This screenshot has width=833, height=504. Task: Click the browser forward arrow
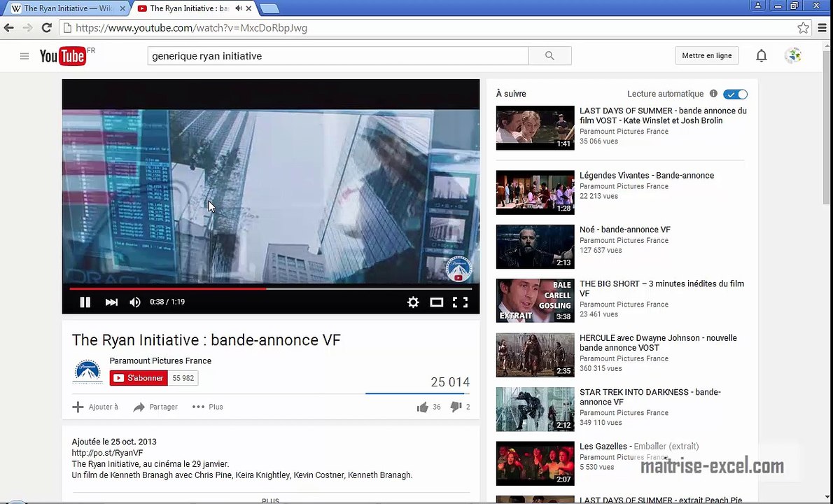[x=27, y=27]
